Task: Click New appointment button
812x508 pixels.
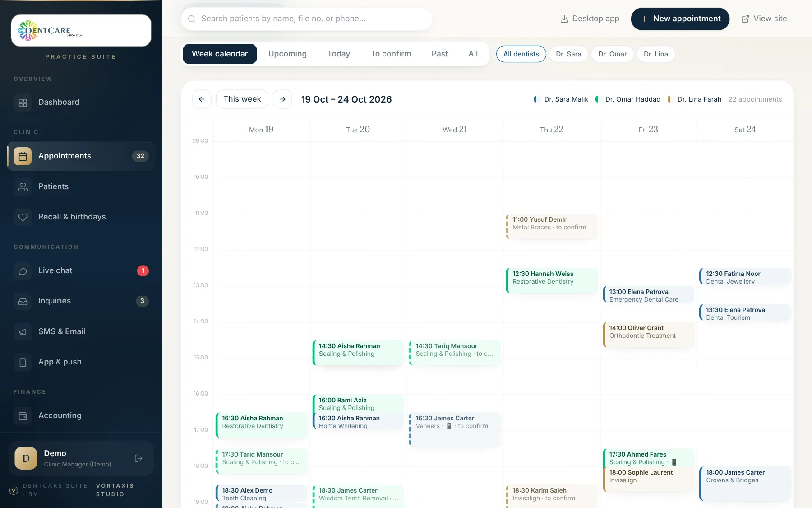Action: (680, 19)
